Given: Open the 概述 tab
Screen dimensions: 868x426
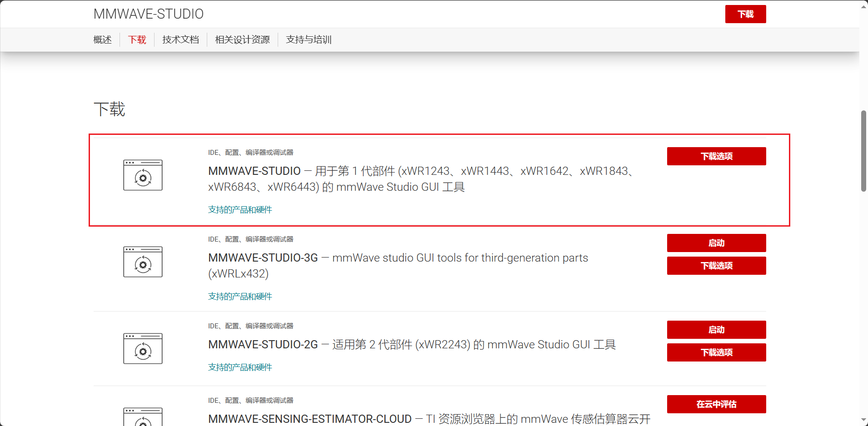Looking at the screenshot, I should (x=103, y=40).
